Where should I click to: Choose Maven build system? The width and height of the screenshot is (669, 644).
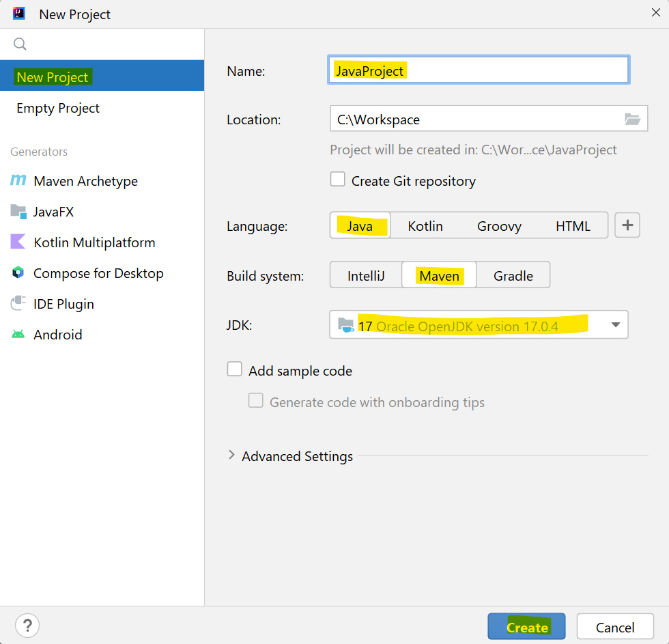[x=439, y=275]
